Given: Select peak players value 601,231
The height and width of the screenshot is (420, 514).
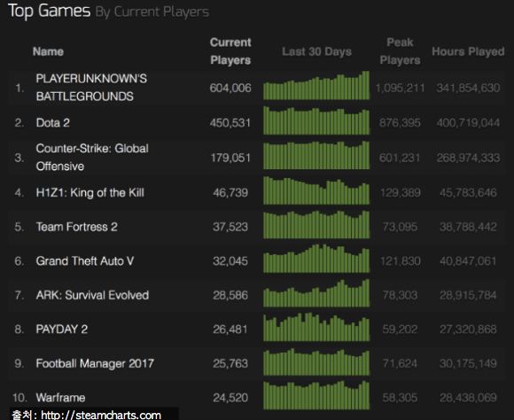Looking at the screenshot, I should point(400,158).
